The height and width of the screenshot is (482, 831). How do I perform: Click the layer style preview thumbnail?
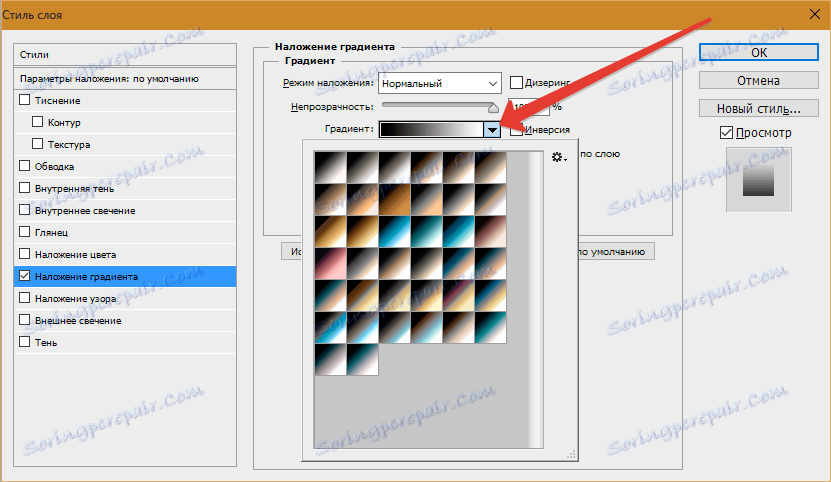758,180
